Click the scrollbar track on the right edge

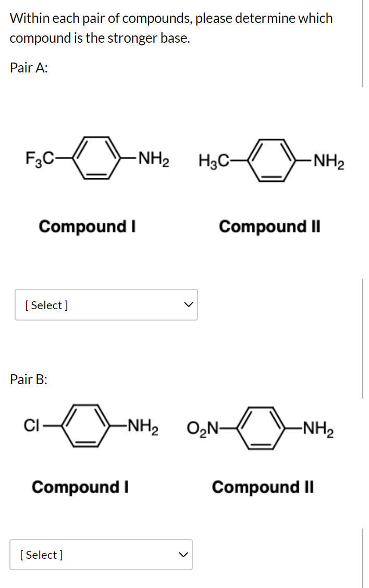click(x=363, y=294)
